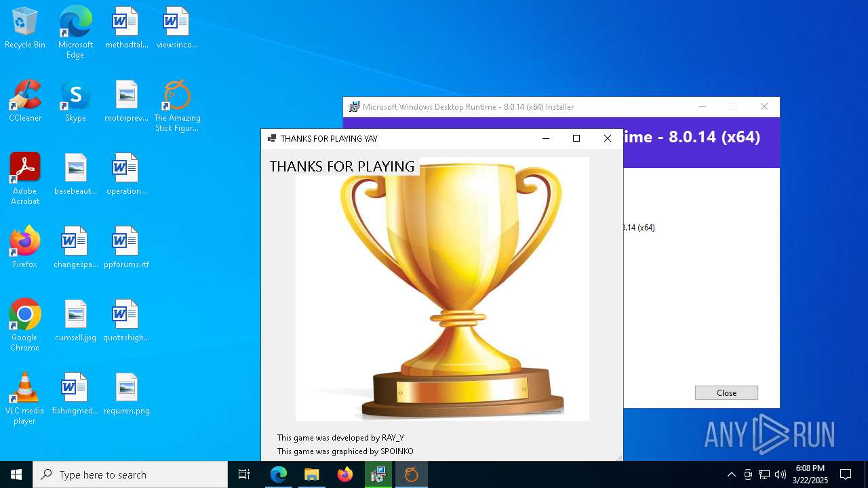
Task: Open the clock showing 6:08 PM
Action: (810, 474)
